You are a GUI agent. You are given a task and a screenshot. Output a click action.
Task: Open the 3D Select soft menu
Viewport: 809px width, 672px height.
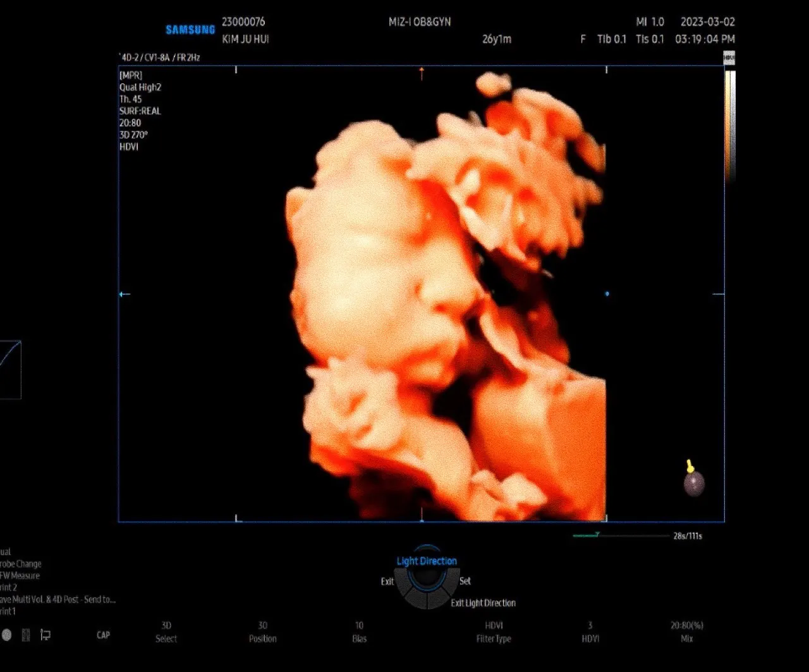point(166,632)
